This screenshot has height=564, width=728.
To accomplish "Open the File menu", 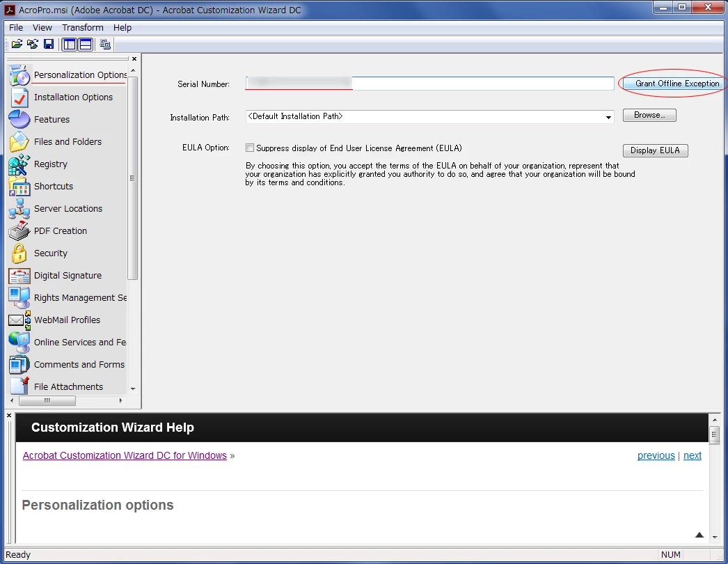I will [x=16, y=27].
